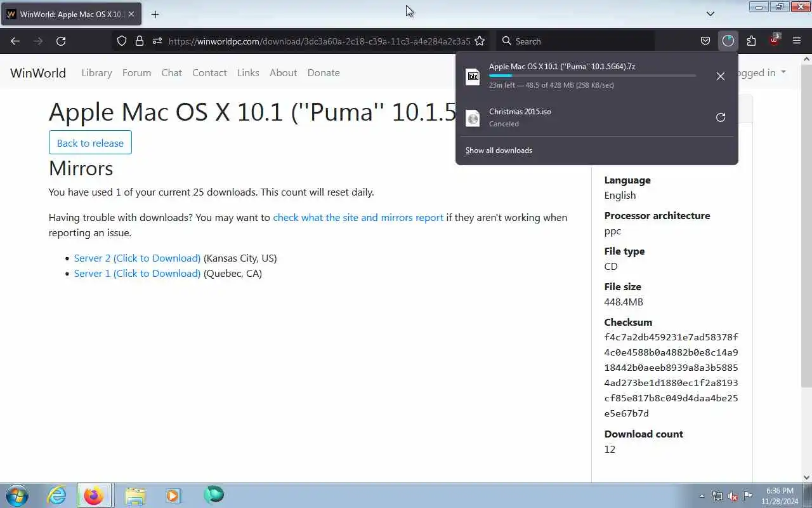Open the Windows Start button
The width and height of the screenshot is (812, 508).
[17, 495]
